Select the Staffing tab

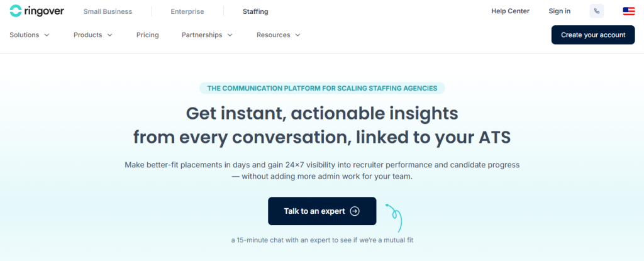(255, 11)
